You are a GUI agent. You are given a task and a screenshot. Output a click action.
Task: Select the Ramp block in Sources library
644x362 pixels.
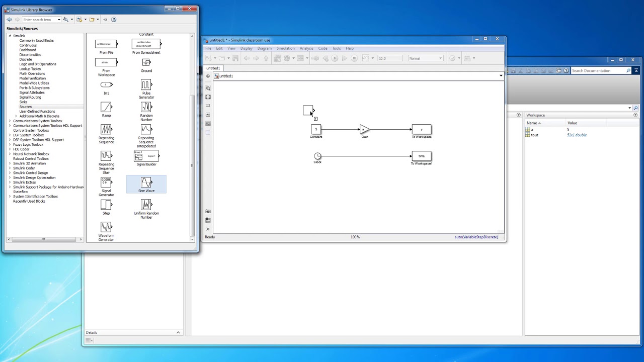point(106,110)
